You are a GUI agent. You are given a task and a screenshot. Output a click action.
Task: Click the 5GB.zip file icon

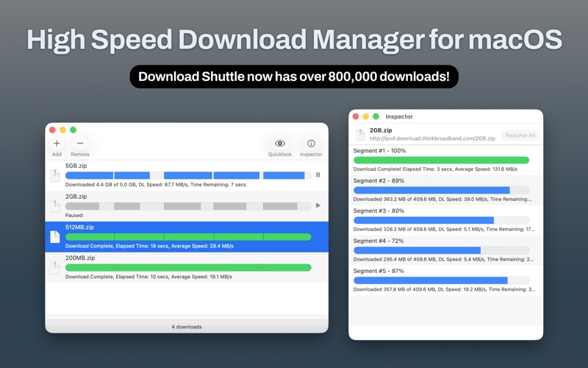pyautogui.click(x=55, y=175)
